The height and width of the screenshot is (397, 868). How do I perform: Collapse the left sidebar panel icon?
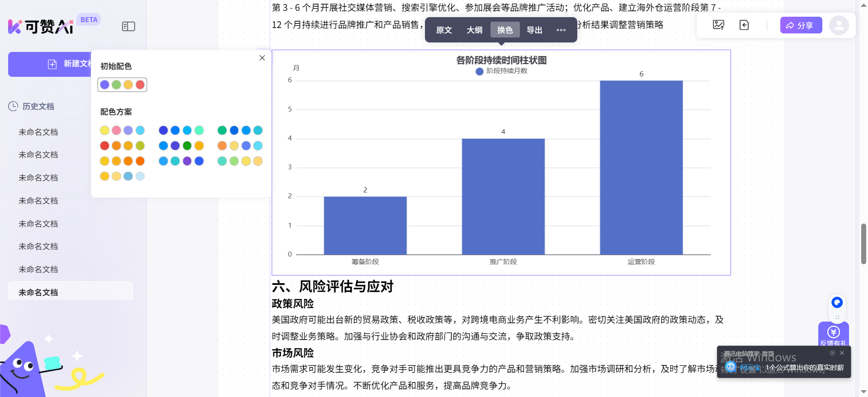click(128, 27)
